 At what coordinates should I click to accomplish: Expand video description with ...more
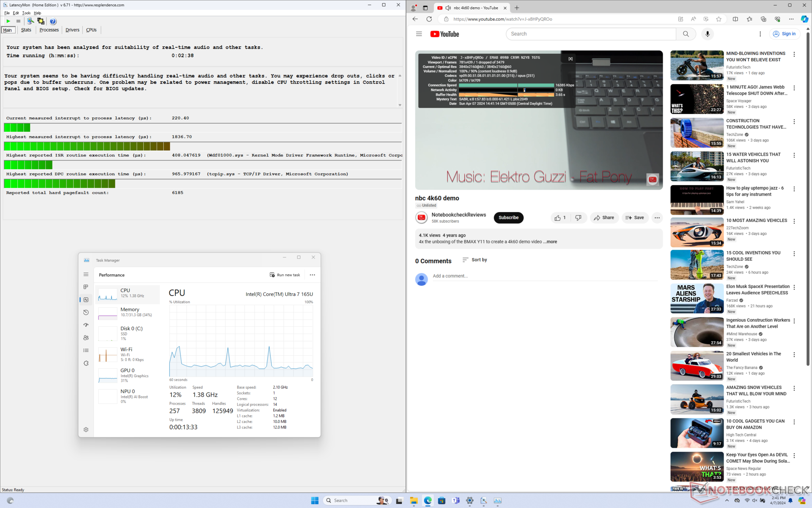pos(550,242)
